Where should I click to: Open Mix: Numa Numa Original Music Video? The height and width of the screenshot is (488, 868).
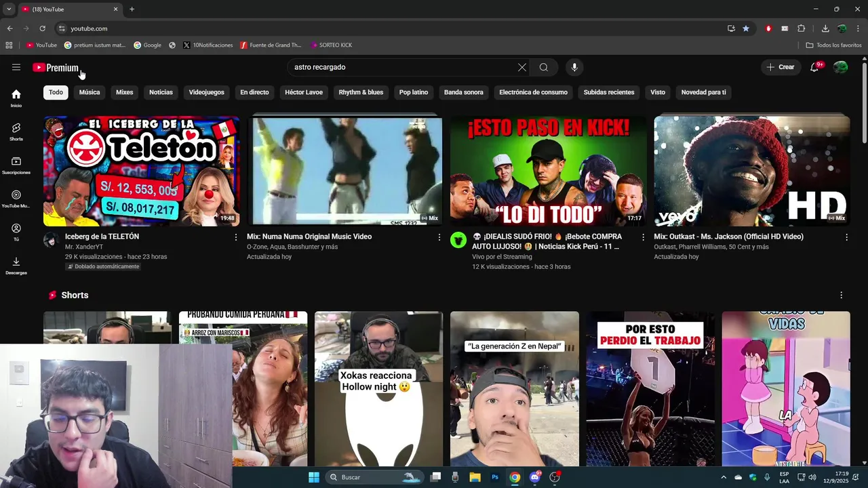(309, 237)
